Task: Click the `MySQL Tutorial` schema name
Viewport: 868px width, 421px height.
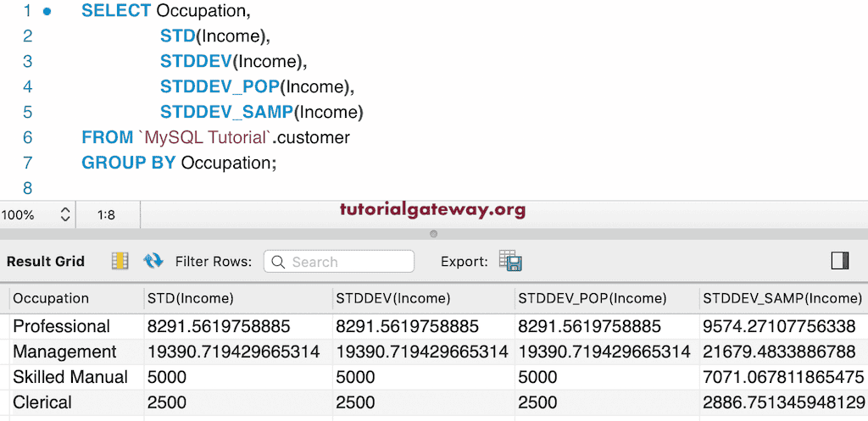Action: tap(207, 137)
